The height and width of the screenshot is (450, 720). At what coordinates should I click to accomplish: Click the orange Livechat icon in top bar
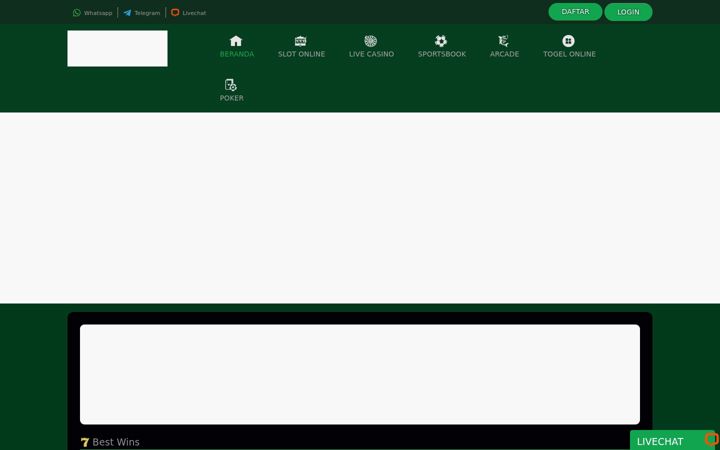coord(175,12)
